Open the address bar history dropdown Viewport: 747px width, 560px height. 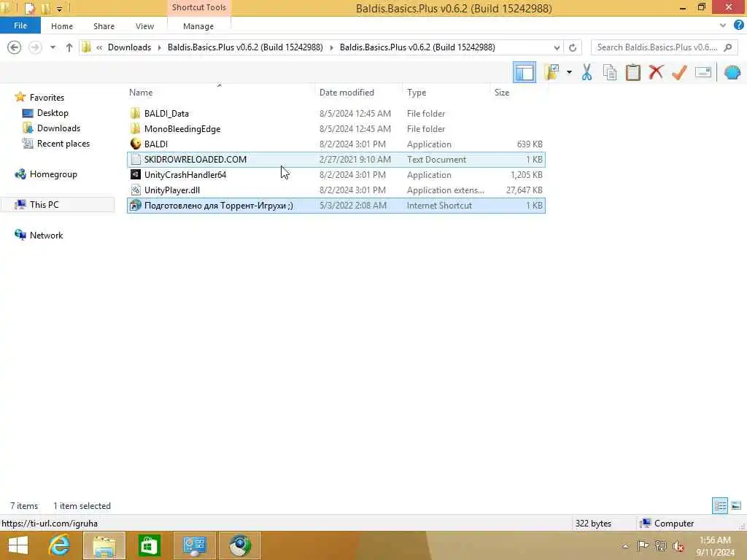click(x=557, y=47)
